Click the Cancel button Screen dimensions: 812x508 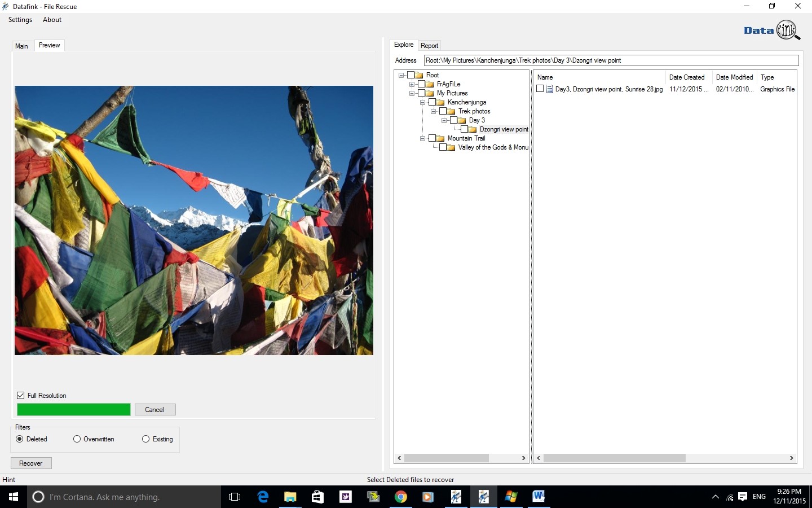pos(155,410)
